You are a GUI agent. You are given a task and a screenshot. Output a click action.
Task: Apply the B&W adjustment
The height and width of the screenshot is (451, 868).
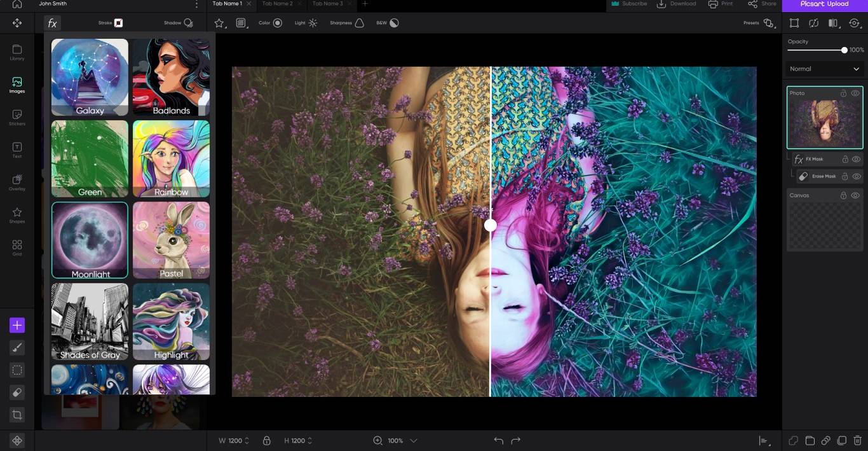(x=388, y=23)
